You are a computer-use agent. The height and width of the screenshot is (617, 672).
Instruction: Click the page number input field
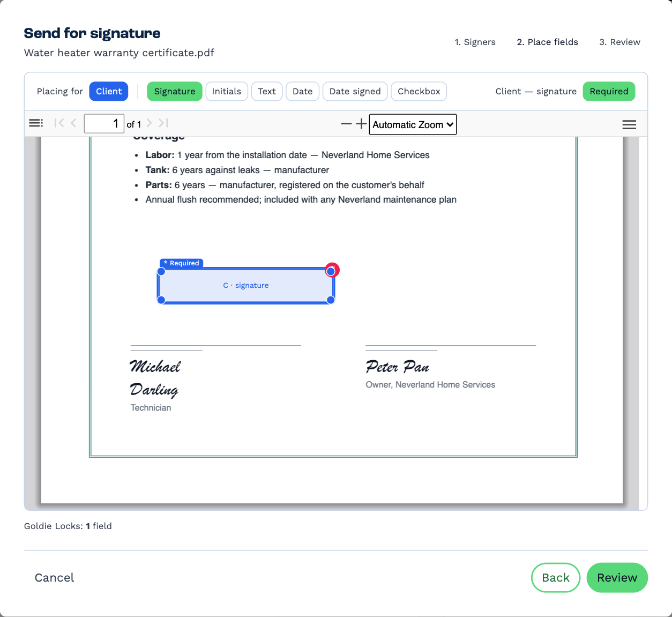click(x=104, y=123)
